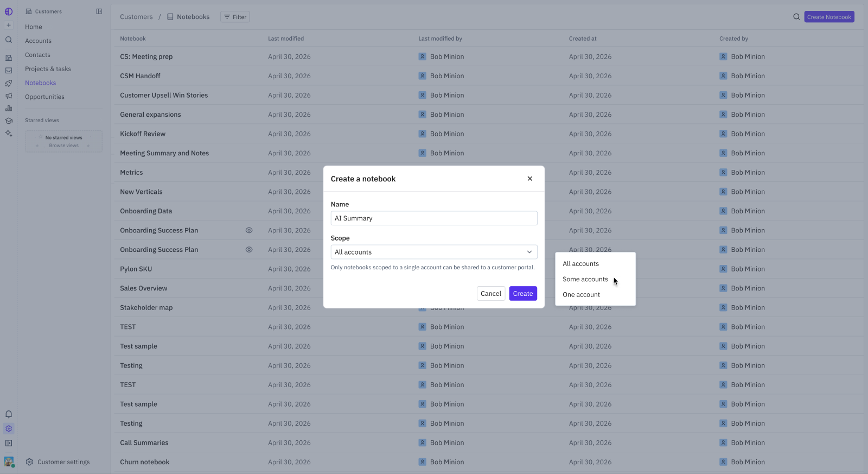This screenshot has height=474, width=868.
Task: Click Last modified by avatar in Kickoff Review row
Action: coord(422,134)
